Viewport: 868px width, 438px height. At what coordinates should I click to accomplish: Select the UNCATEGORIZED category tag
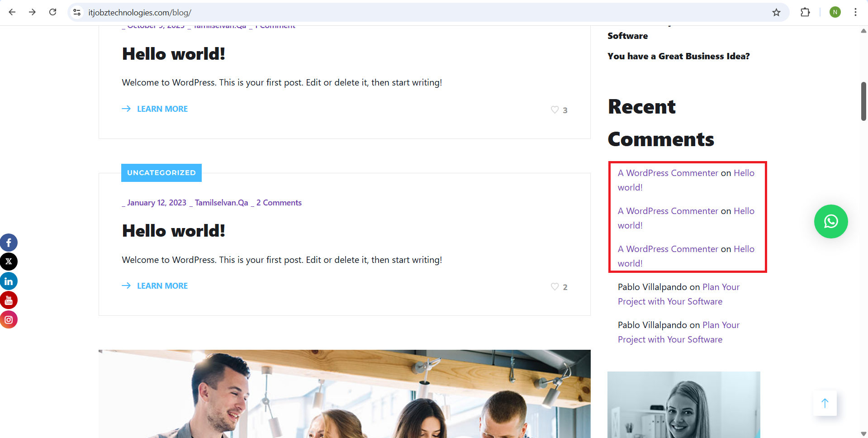[161, 173]
